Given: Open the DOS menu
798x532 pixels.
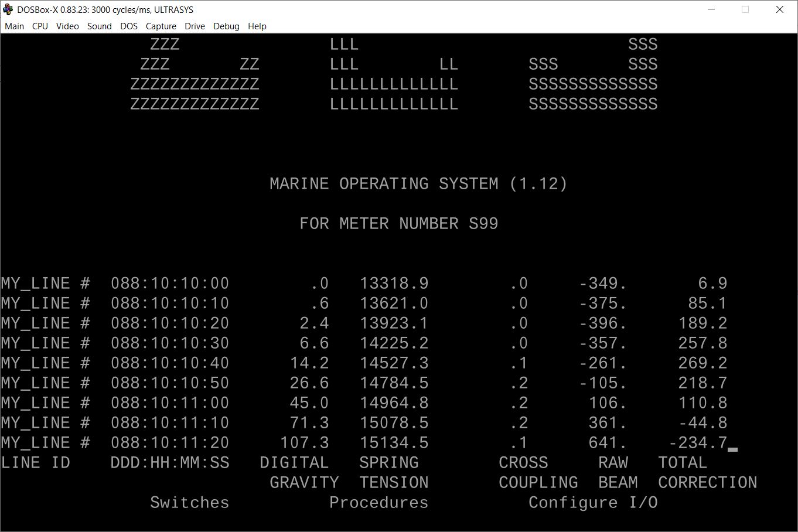Looking at the screenshot, I should coord(128,26).
